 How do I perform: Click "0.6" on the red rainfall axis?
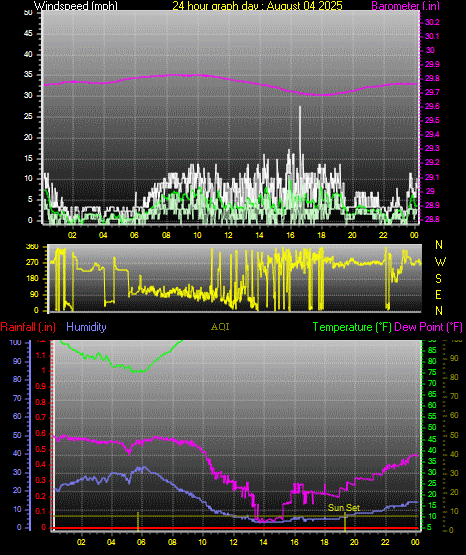[41, 433]
